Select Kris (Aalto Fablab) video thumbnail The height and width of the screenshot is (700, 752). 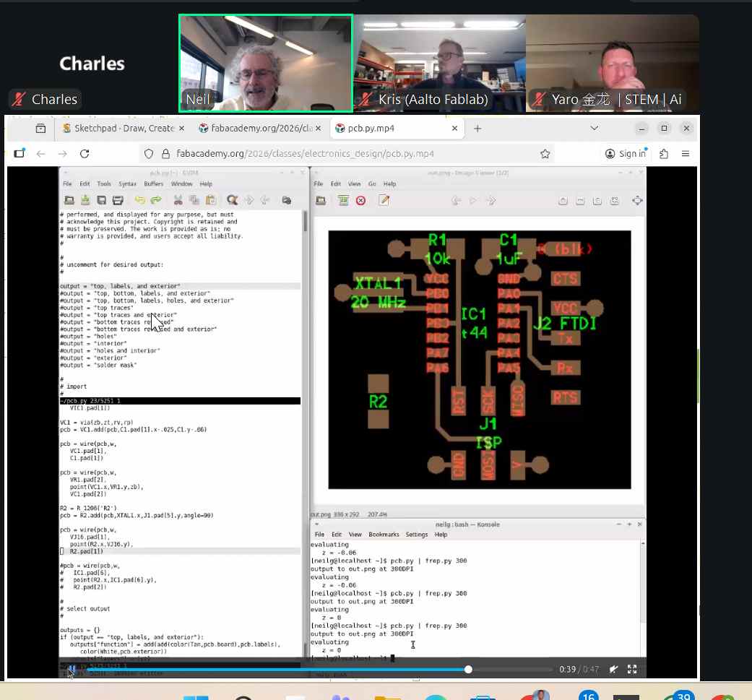(x=439, y=64)
